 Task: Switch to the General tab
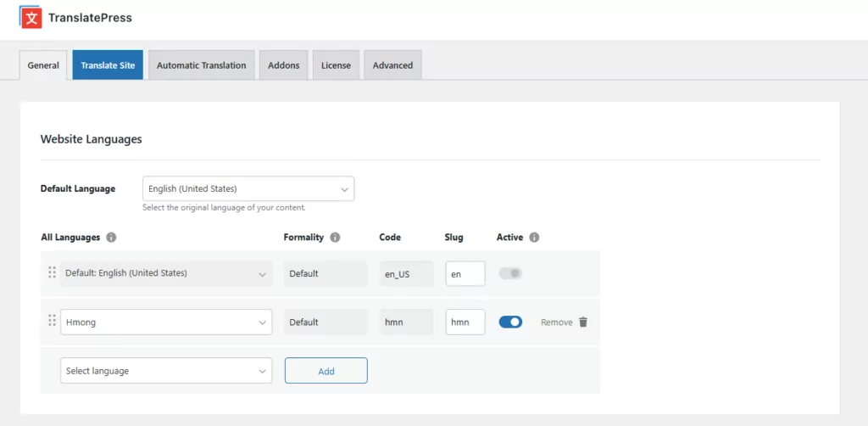pos(43,64)
